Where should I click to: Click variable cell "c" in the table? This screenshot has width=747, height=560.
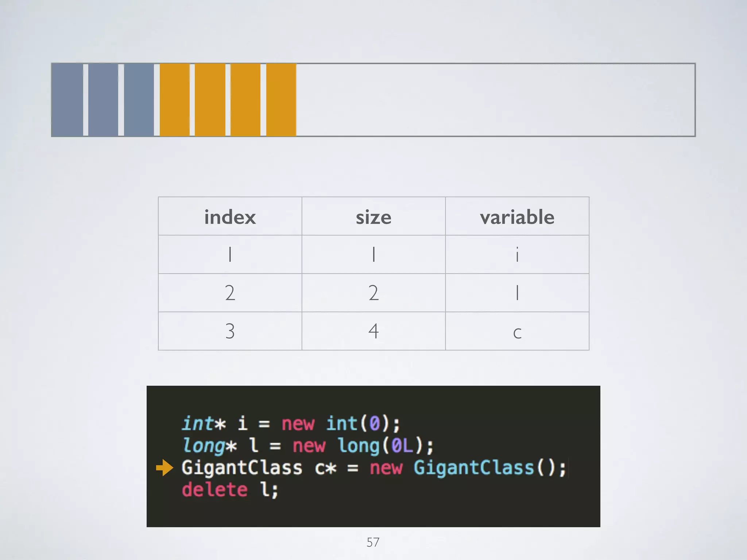[x=517, y=331]
